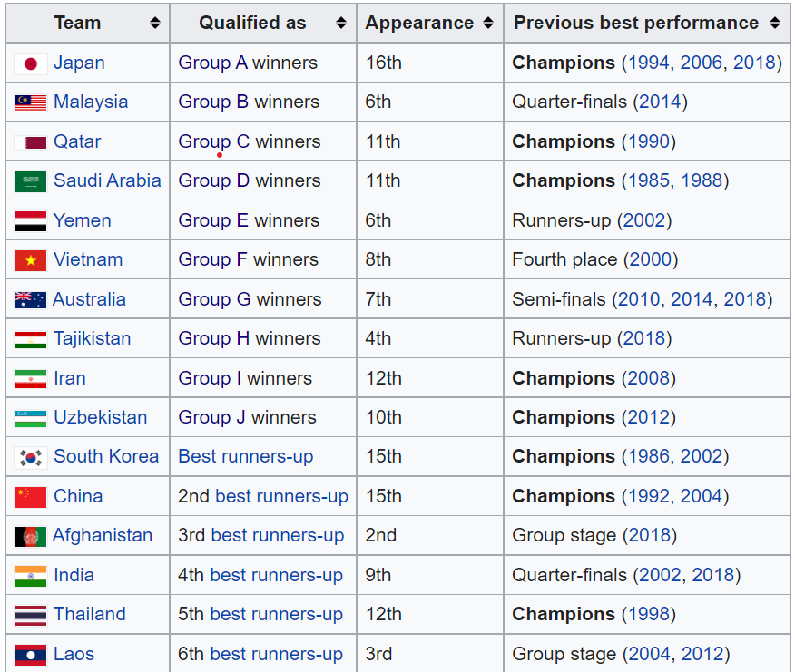Click the Australia flag icon

tap(31, 299)
